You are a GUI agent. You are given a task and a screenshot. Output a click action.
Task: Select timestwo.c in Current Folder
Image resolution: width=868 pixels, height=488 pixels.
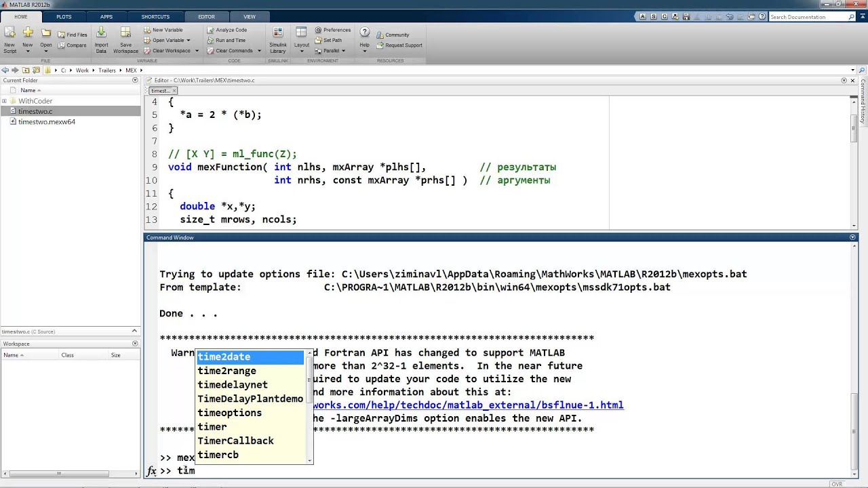[x=71, y=111]
